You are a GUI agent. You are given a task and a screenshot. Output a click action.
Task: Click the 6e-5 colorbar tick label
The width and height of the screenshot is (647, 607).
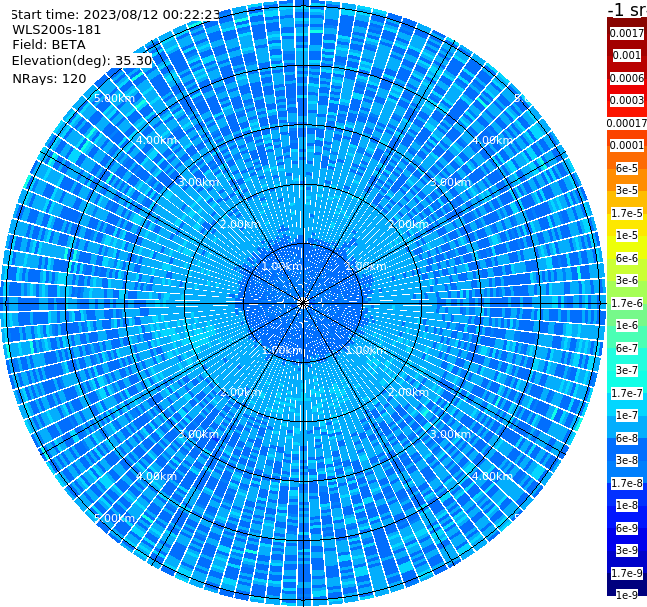tap(627, 168)
